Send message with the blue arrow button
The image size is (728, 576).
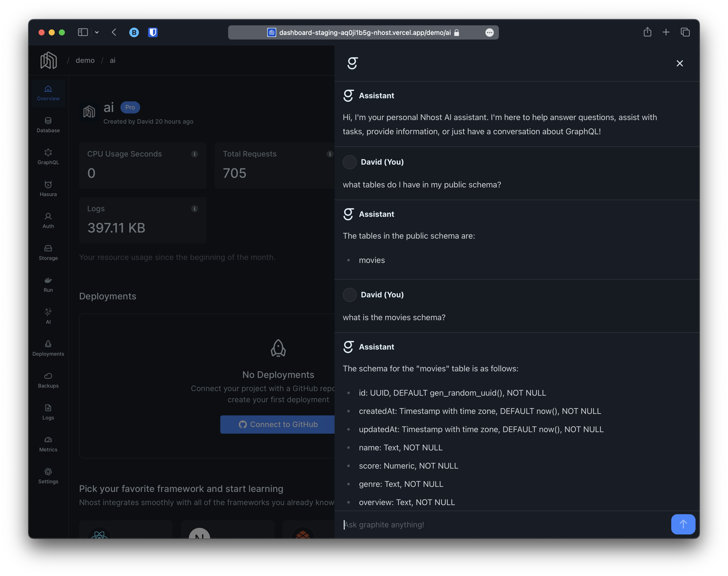click(683, 524)
